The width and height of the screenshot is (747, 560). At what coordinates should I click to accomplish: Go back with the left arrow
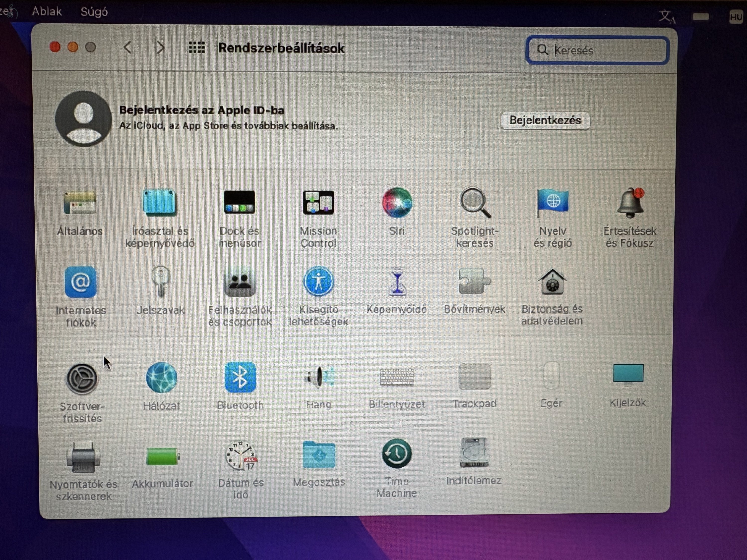click(x=127, y=48)
